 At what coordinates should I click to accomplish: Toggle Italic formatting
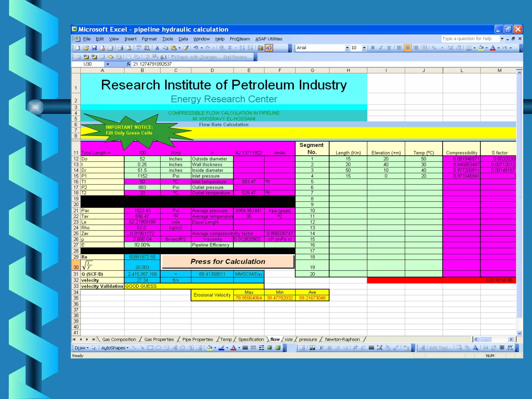point(381,48)
